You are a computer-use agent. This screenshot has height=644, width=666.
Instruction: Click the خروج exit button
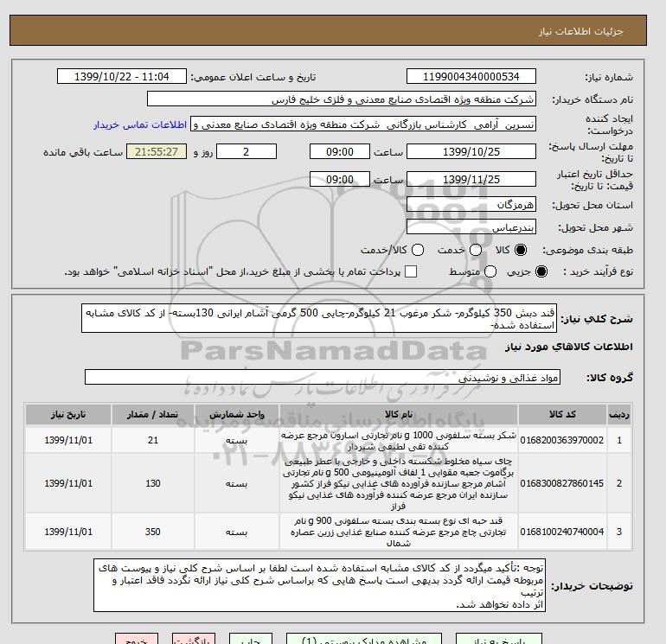click(137, 639)
